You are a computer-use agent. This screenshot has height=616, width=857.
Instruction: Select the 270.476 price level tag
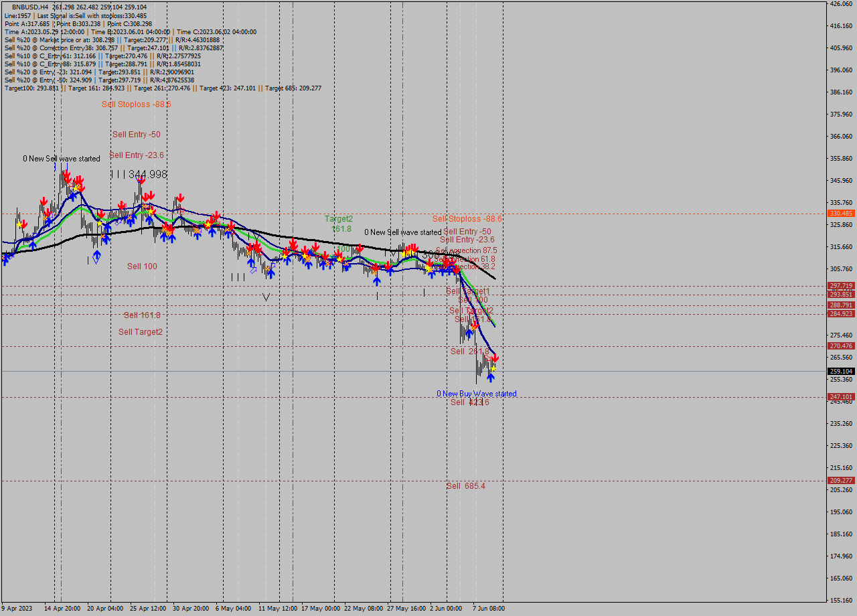point(841,346)
